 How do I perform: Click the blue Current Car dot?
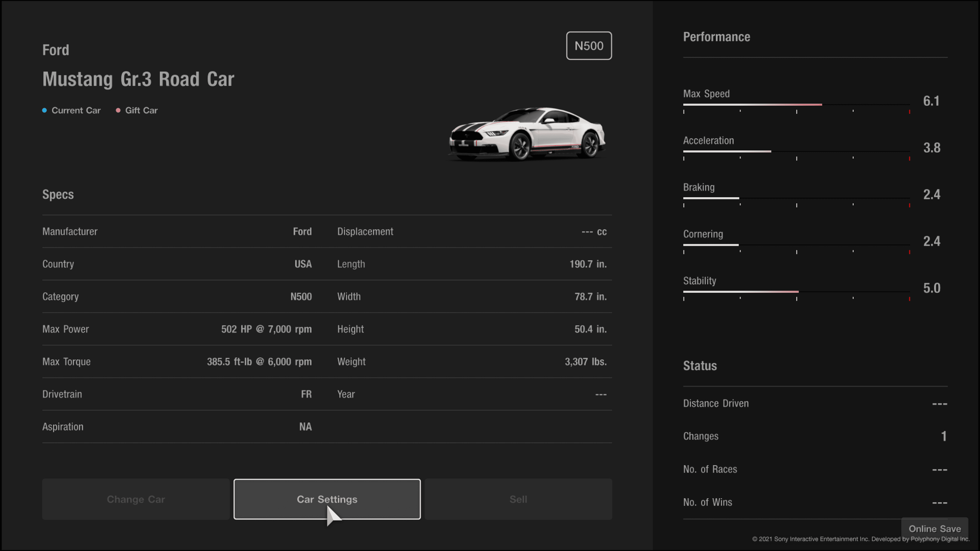coord(44,110)
